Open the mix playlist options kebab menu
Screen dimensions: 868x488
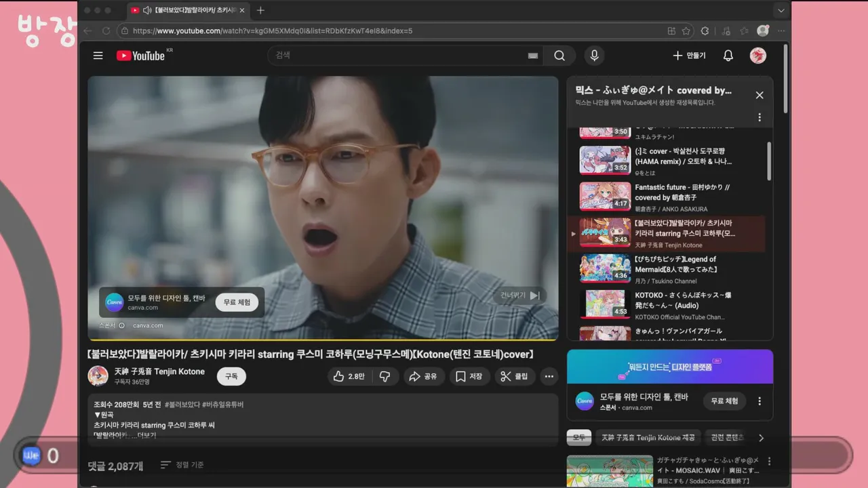coord(759,117)
